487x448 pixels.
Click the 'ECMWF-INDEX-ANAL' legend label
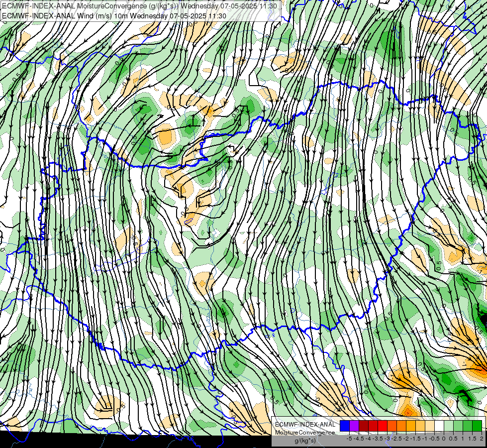(x=305, y=425)
